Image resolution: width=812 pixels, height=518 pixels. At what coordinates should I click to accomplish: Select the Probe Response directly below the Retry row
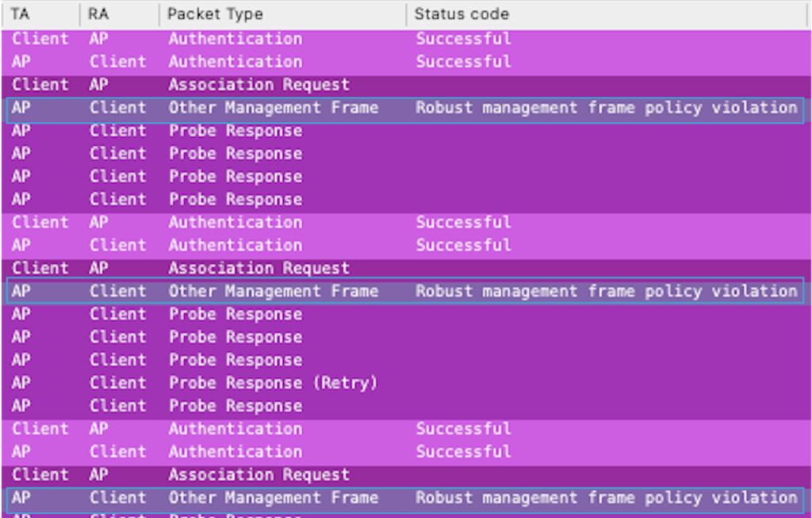pos(235,406)
